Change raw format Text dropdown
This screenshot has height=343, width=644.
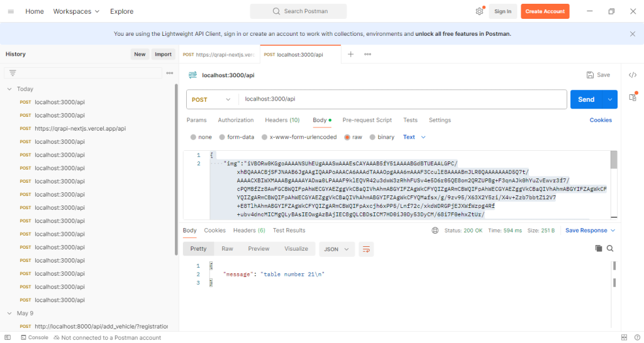[414, 137]
